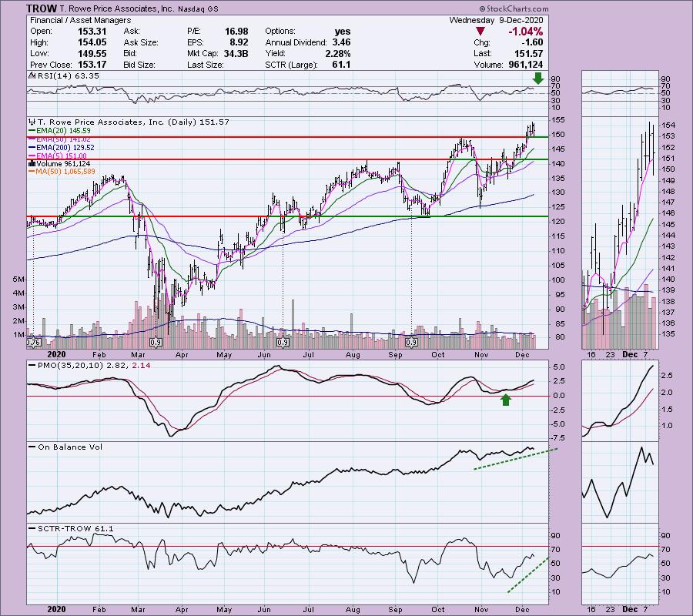
Task: Click the bar icon before the Daily price legend
Action: tap(32, 122)
